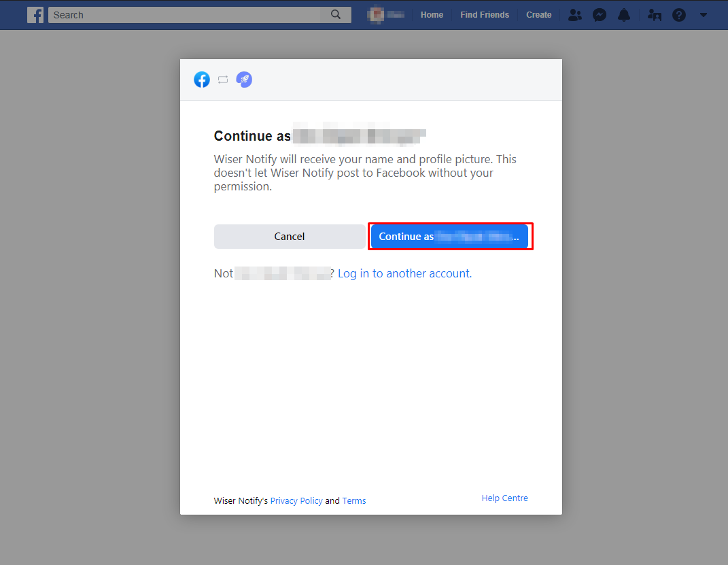This screenshot has height=565, width=728.
Task: Open the Quick Help question mark icon
Action: [x=679, y=15]
